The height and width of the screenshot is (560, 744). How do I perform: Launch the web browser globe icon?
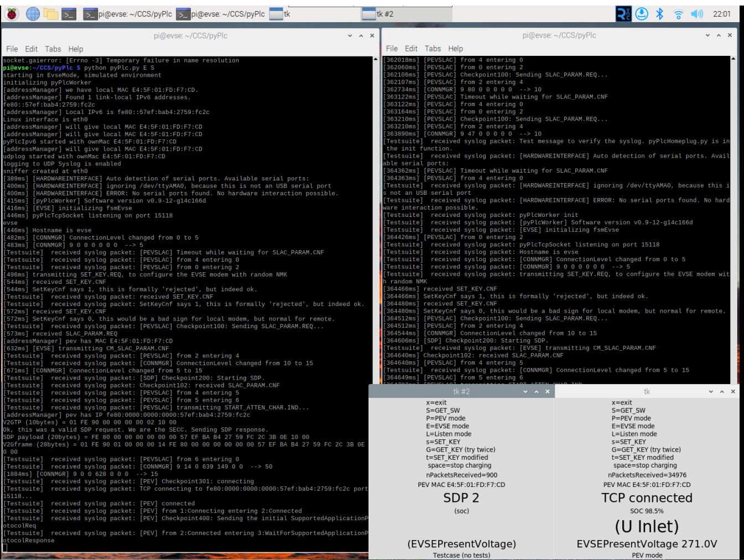33,14
